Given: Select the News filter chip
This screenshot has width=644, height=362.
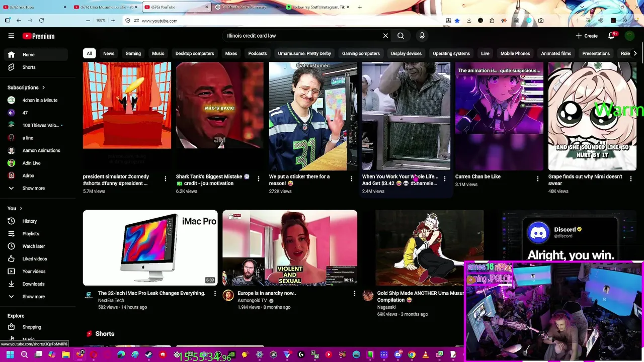Looking at the screenshot, I should tap(109, 53).
